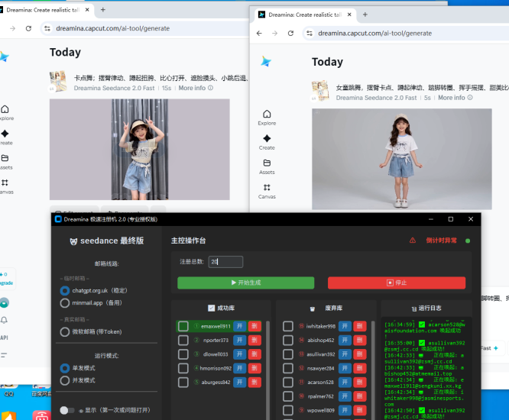Image resolution: width=509 pixels, height=420 pixels.
Task: Click the 成功库 list scrollbar
Action: [x=267, y=370]
